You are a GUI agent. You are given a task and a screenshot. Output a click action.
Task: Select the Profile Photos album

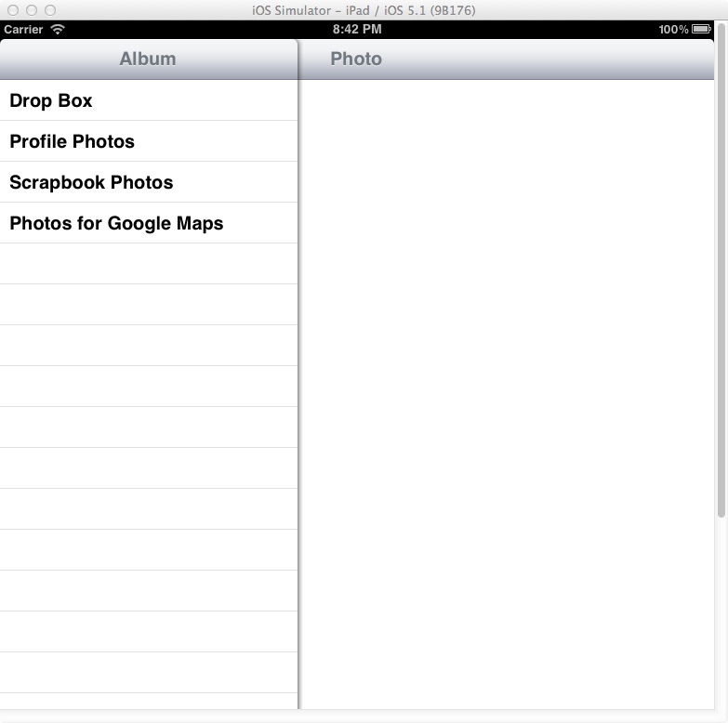(x=73, y=141)
